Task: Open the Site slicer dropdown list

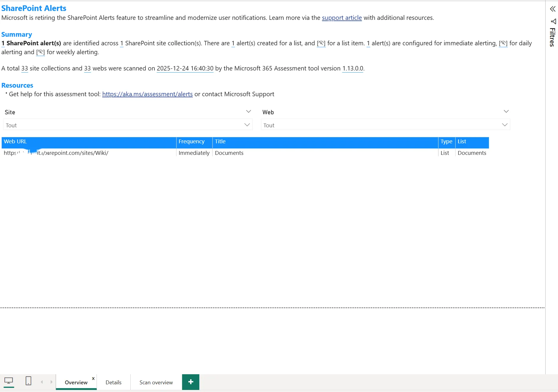Action: pyautogui.click(x=247, y=125)
